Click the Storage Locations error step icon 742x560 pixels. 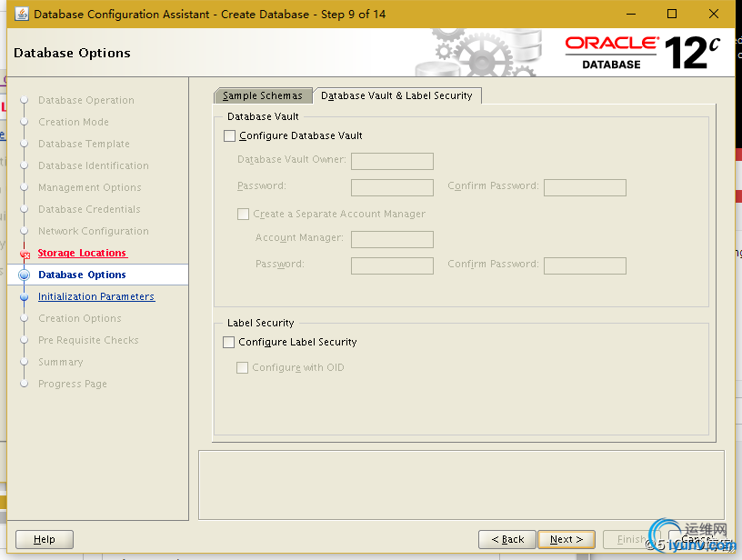[25, 255]
